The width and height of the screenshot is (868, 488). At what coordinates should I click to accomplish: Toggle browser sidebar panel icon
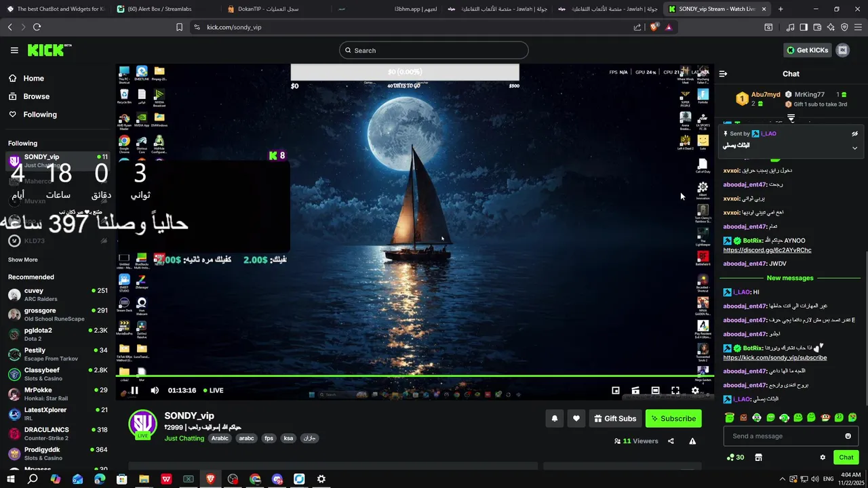click(x=804, y=27)
